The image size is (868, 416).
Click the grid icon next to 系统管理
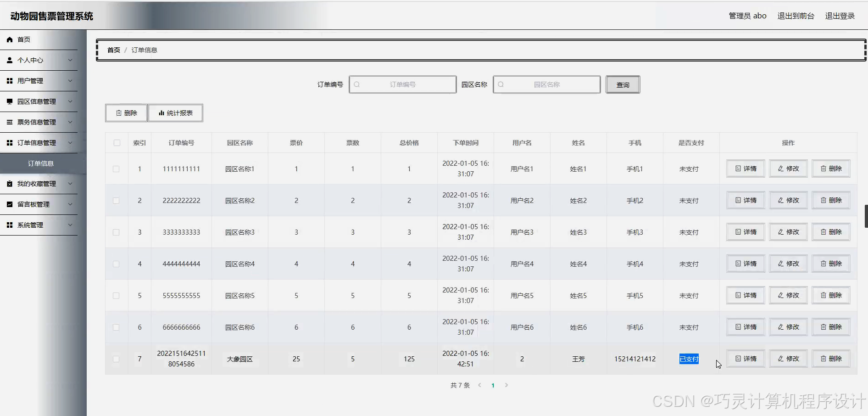click(x=10, y=225)
